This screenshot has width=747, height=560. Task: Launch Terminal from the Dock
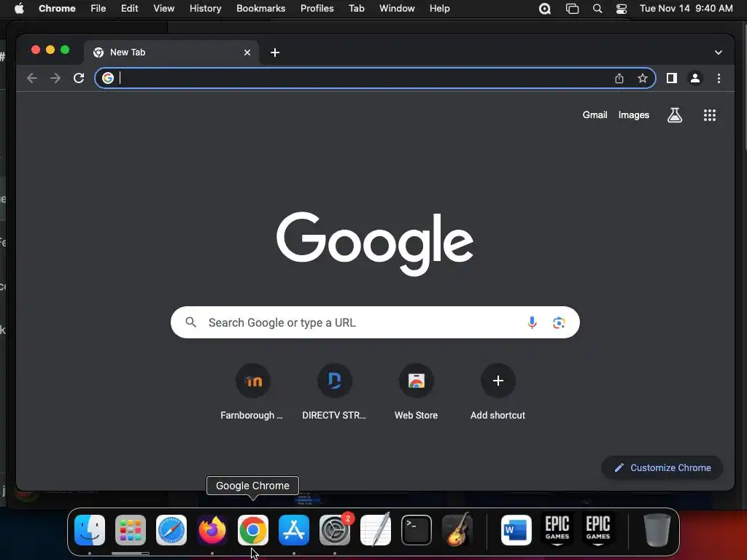(x=417, y=530)
